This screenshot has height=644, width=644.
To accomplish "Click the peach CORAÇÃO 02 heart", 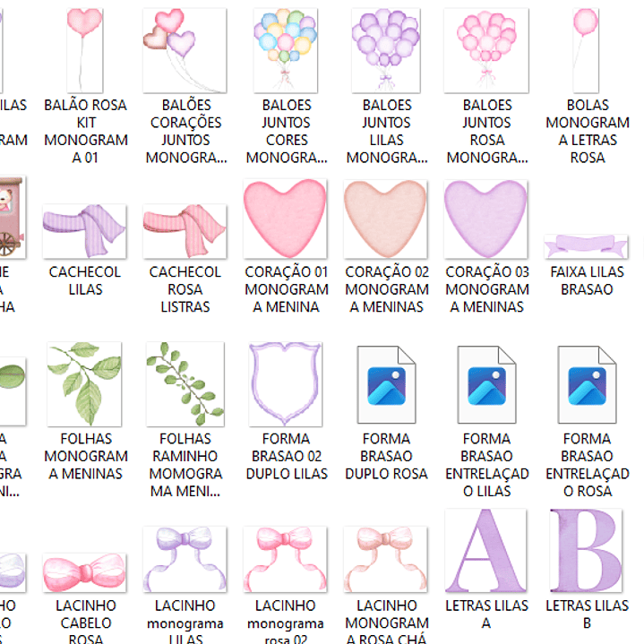I will click(385, 219).
